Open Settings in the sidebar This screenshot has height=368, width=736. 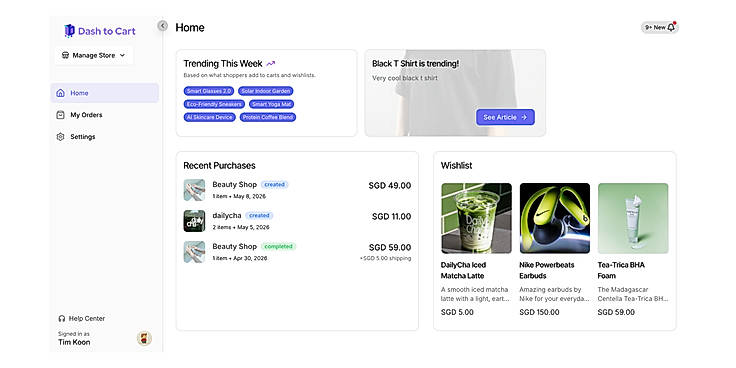(104, 137)
